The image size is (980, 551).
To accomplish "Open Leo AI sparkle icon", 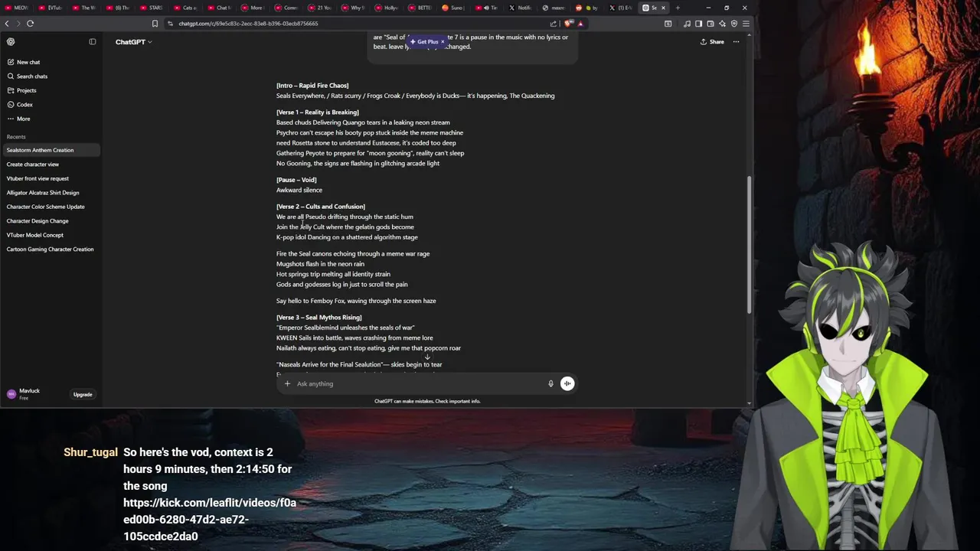I will pyautogui.click(x=722, y=23).
